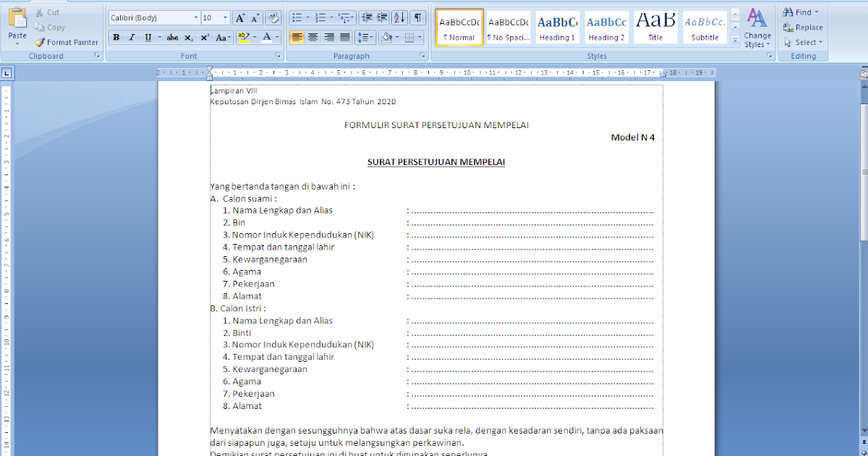This screenshot has width=868, height=456.
Task: Open the Shading color dropdown arrow
Action: (x=397, y=37)
